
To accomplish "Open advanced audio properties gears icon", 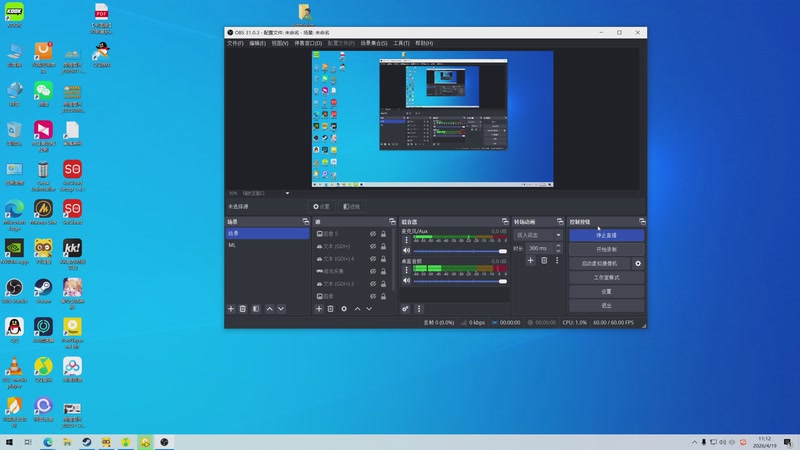I will click(405, 309).
